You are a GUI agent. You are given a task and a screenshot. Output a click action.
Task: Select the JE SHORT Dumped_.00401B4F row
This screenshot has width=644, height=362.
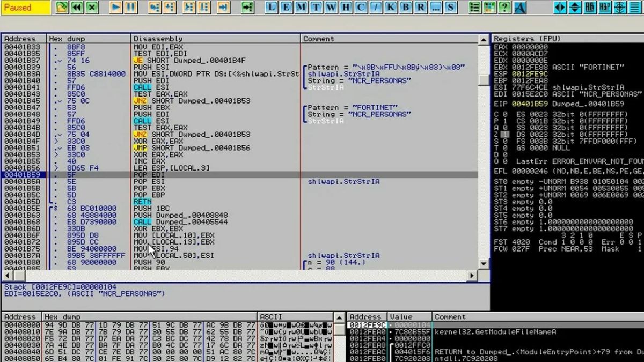click(x=239, y=61)
